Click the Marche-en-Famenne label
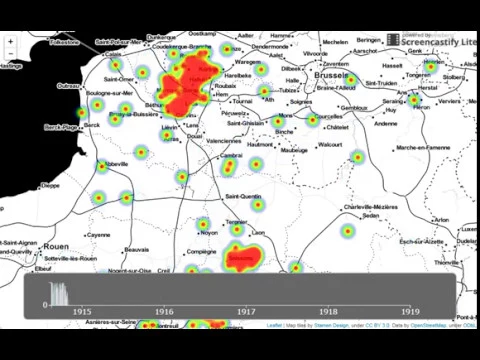This screenshot has width=480, height=360. [423, 147]
